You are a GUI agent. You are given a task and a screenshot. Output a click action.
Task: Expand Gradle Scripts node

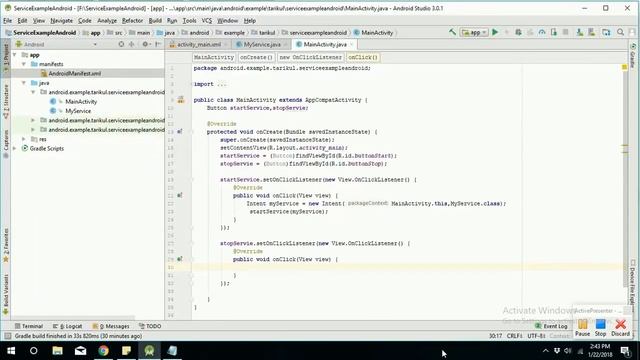pos(15,148)
